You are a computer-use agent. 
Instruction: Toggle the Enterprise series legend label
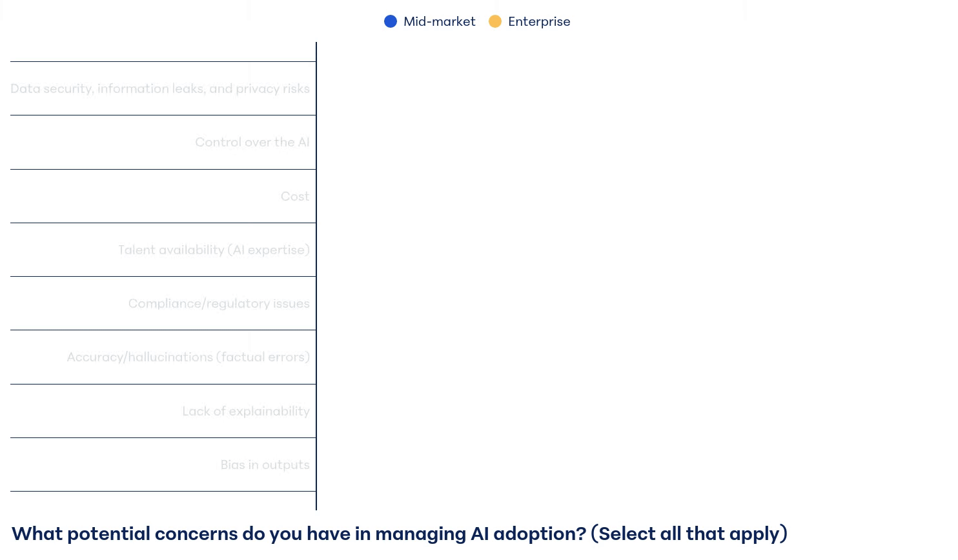coord(539,21)
